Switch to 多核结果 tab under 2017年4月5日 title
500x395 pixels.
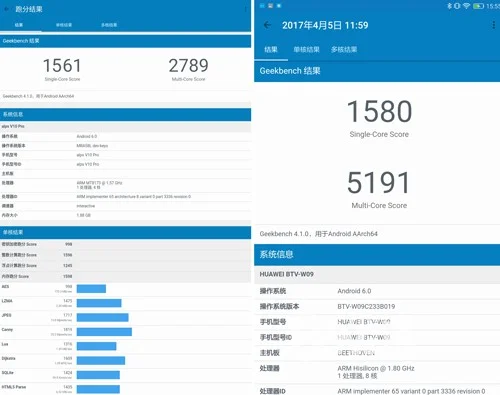pyautogui.click(x=344, y=50)
